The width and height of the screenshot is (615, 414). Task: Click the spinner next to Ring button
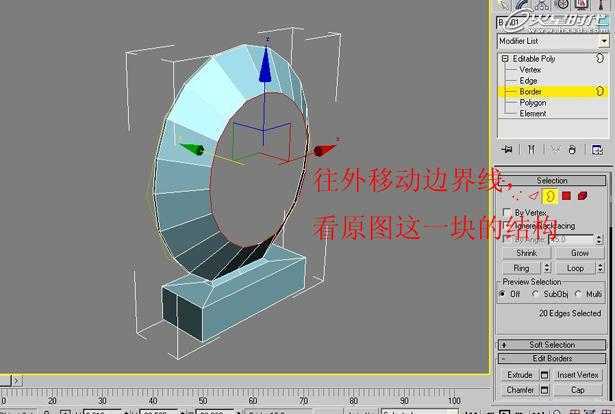[547, 268]
